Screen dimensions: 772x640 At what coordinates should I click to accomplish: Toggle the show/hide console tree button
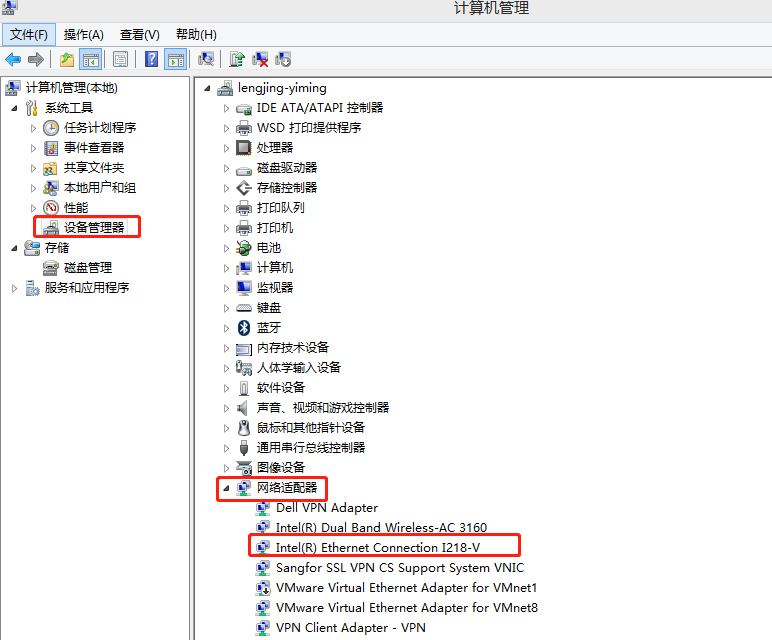91,60
